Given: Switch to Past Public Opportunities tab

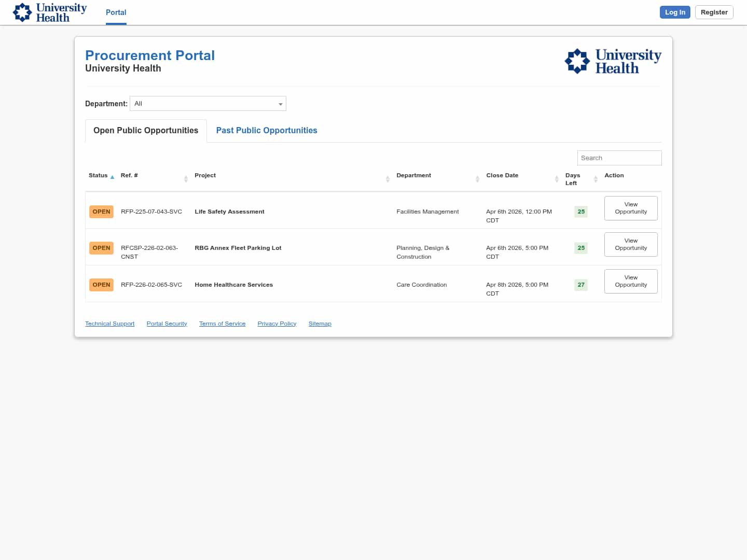Looking at the screenshot, I should [x=267, y=131].
